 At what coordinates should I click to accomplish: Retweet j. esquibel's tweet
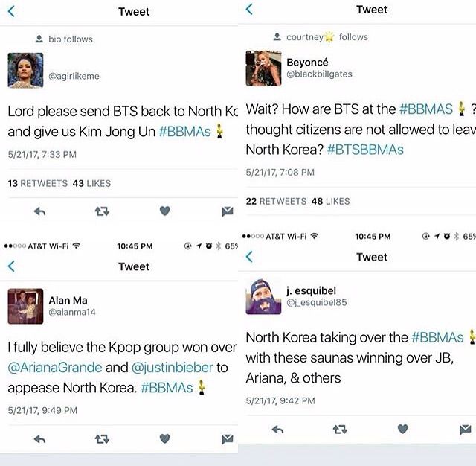[340, 430]
